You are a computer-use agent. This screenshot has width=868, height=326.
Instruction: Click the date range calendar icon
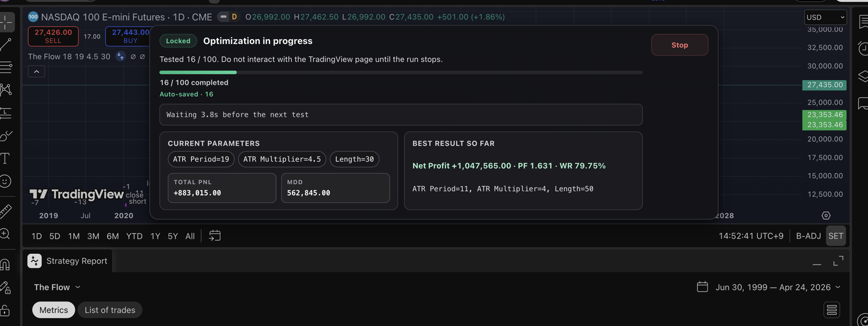(x=703, y=287)
